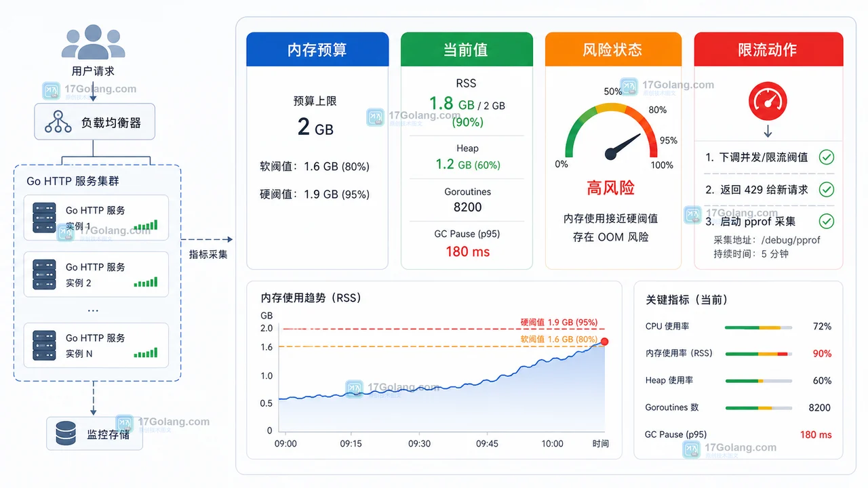Click Goroutines 8200 in 当前值 card
Screen dimensions: 868x488
pyautogui.click(x=467, y=200)
